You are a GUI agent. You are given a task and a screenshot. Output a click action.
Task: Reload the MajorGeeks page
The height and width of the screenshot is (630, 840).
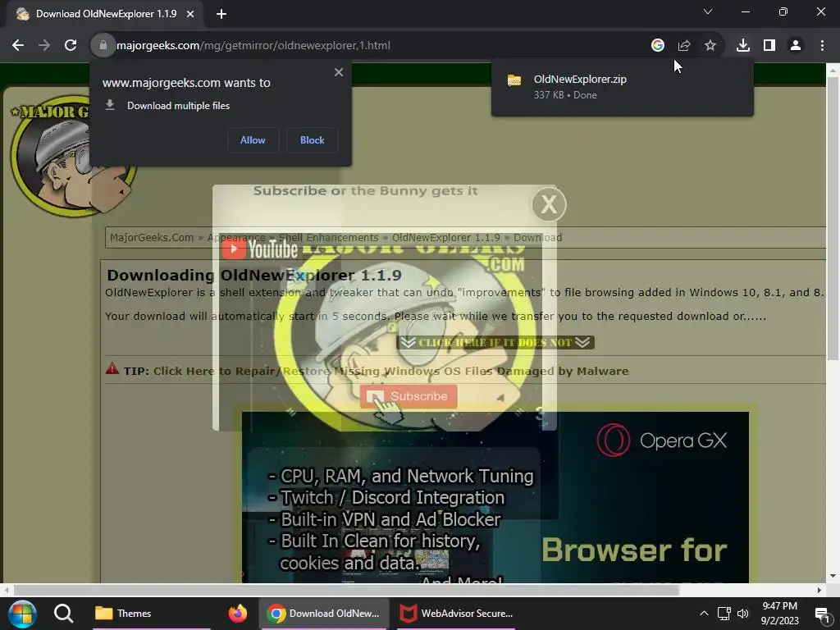click(71, 46)
